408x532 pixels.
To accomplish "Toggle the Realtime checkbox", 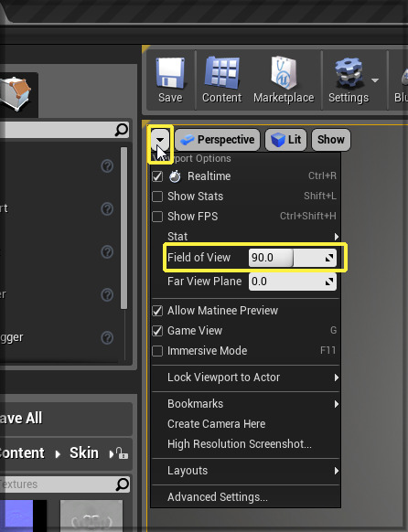I will 157,176.
